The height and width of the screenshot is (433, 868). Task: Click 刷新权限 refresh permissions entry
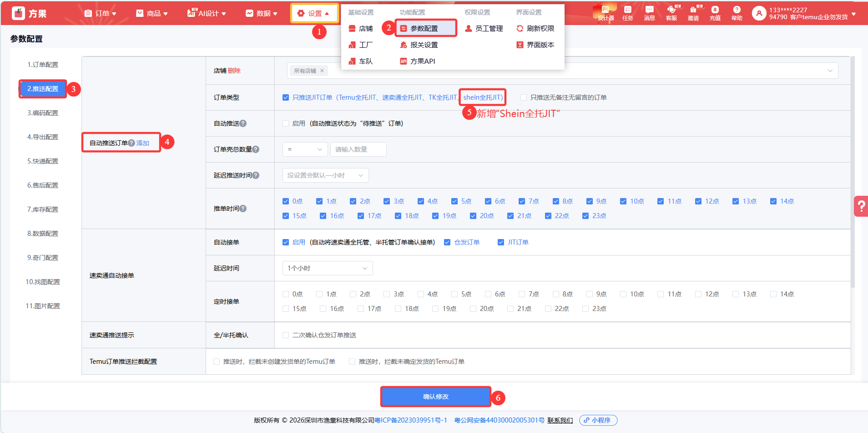pyautogui.click(x=535, y=28)
